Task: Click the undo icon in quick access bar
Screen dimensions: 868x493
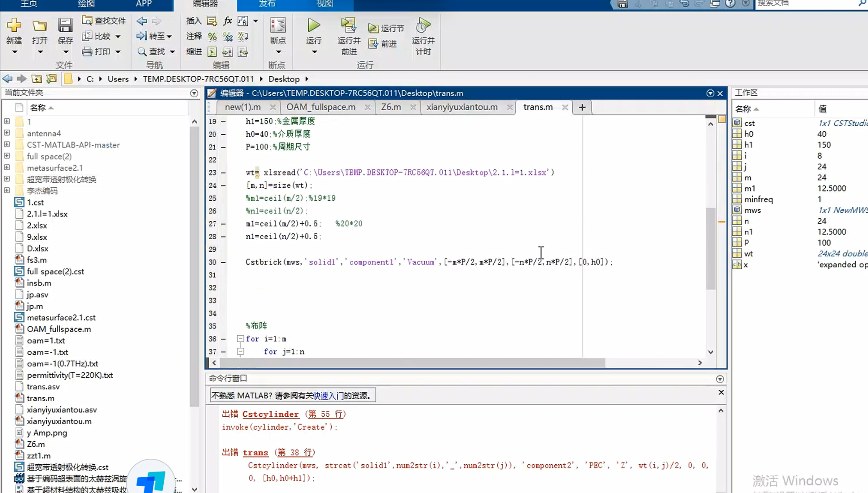Action: [x=684, y=4]
